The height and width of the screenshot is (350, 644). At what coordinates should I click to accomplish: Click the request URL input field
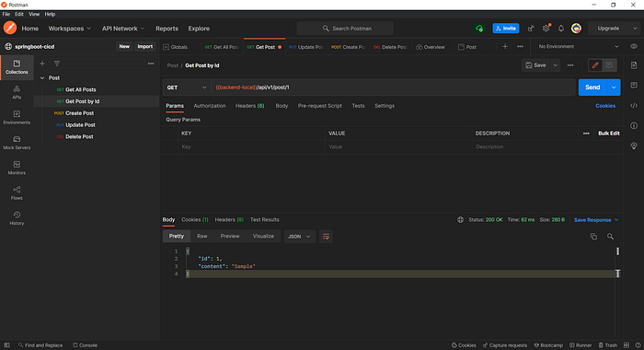393,87
